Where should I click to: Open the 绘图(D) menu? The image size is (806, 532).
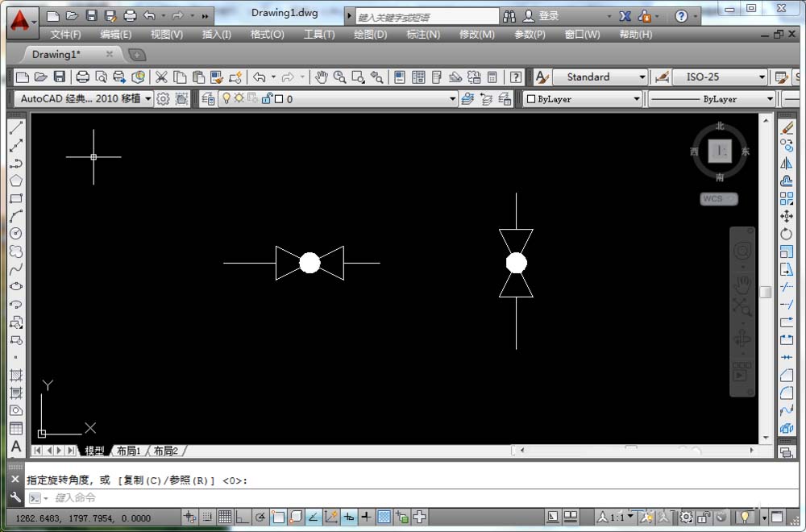pyautogui.click(x=370, y=35)
